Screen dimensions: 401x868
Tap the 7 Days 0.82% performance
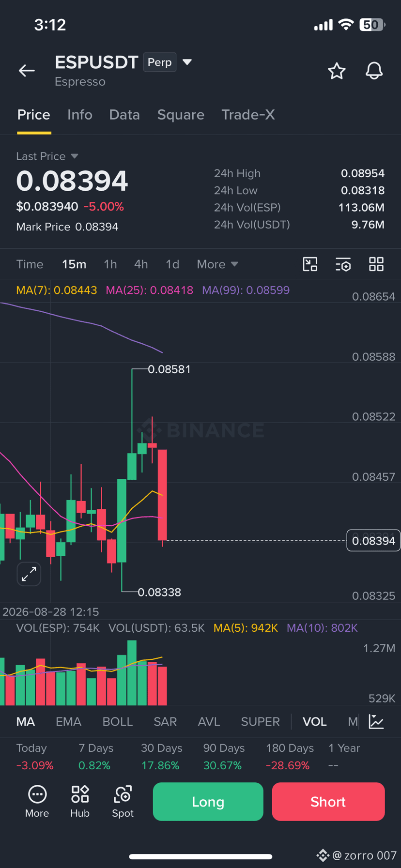pos(95,757)
